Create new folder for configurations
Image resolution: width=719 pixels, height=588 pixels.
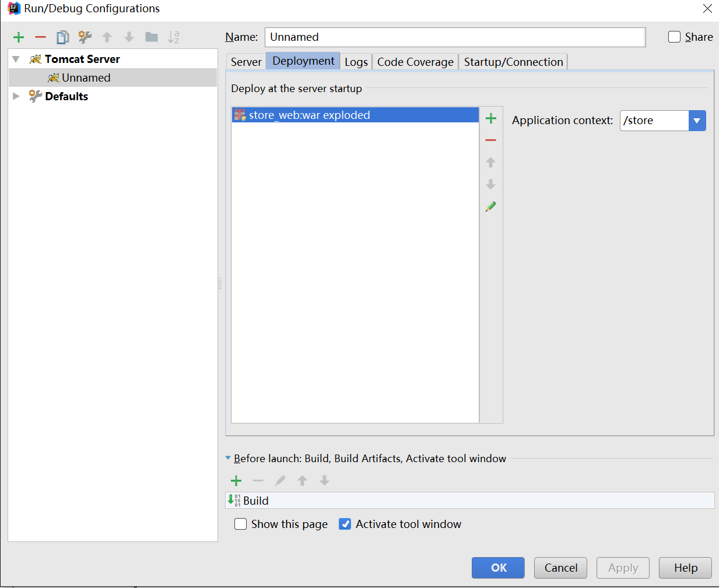152,37
